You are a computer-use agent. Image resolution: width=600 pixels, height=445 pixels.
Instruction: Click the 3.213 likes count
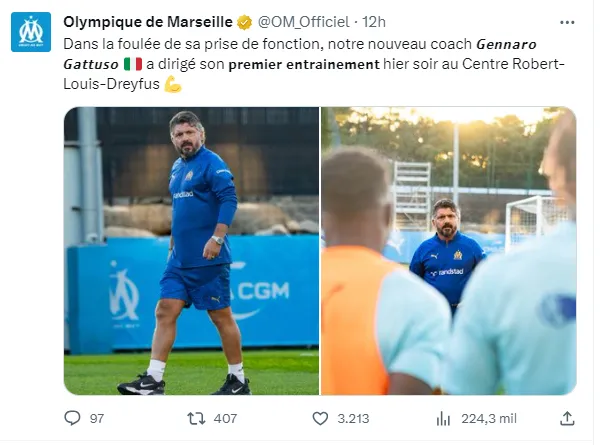pos(353,418)
